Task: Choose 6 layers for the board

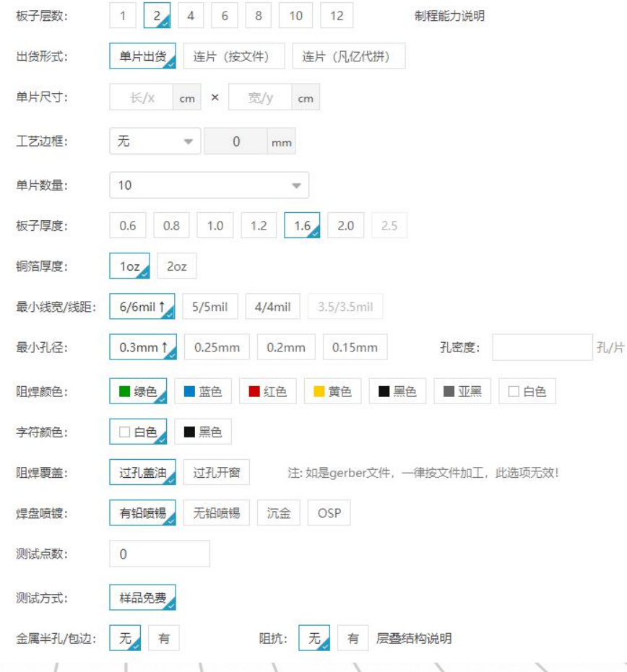Action: (225, 15)
